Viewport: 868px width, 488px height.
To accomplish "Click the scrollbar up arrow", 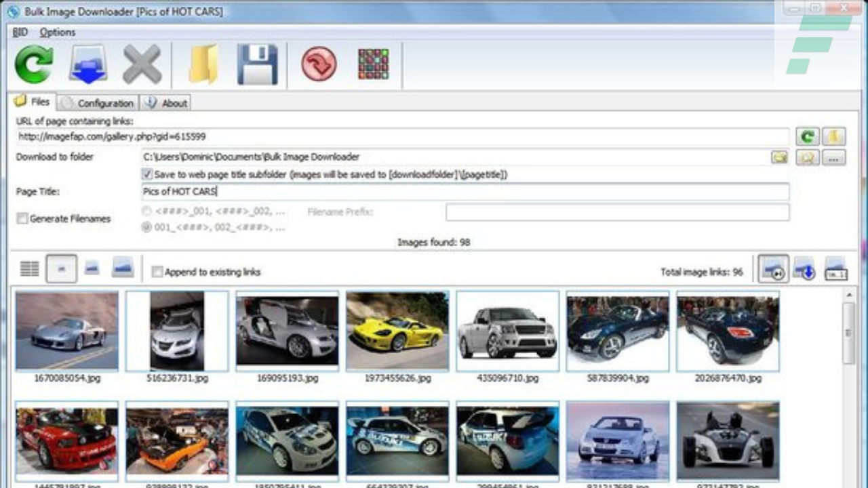I will click(848, 294).
